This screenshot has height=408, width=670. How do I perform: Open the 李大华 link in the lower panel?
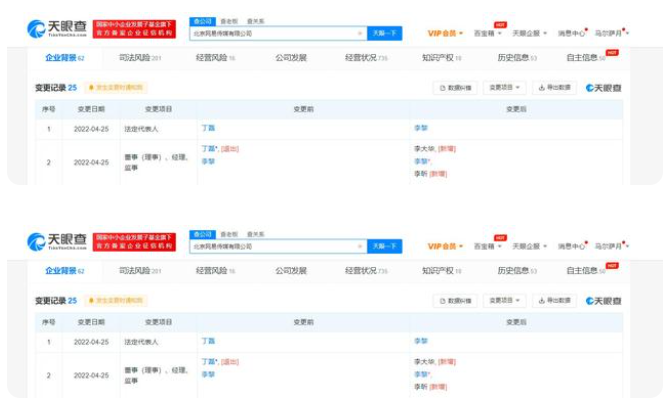[425, 361]
